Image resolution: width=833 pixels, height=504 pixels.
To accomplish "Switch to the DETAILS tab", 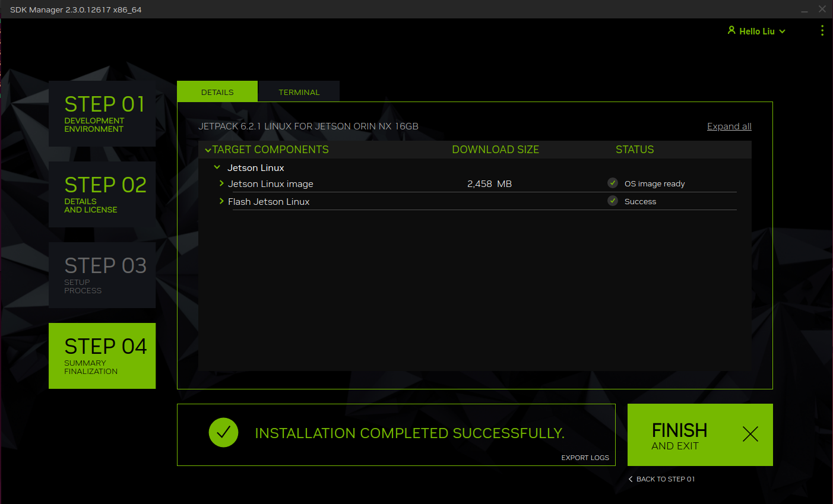I will click(x=217, y=91).
